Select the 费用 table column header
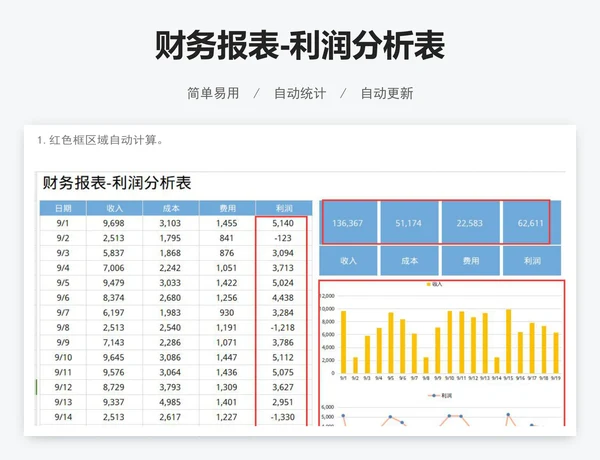Image resolution: width=600 pixels, height=460 pixels. [x=227, y=208]
